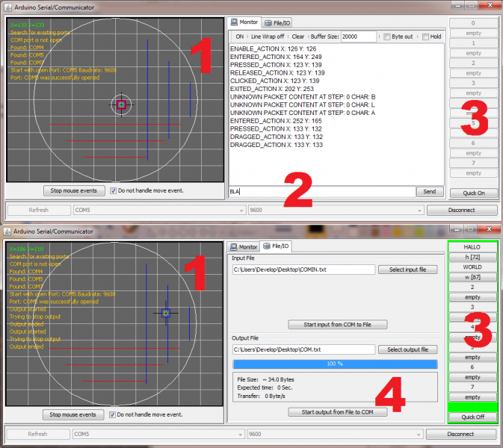Click Start input from COM to File
The height and width of the screenshot is (448, 503).
tap(338, 324)
